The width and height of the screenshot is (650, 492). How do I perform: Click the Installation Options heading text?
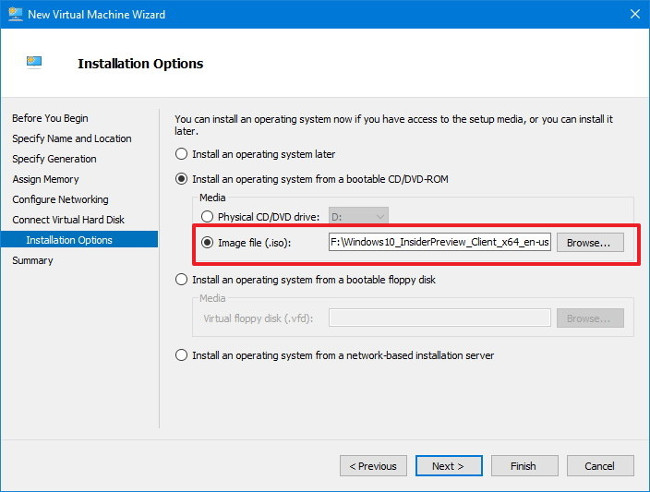click(141, 63)
